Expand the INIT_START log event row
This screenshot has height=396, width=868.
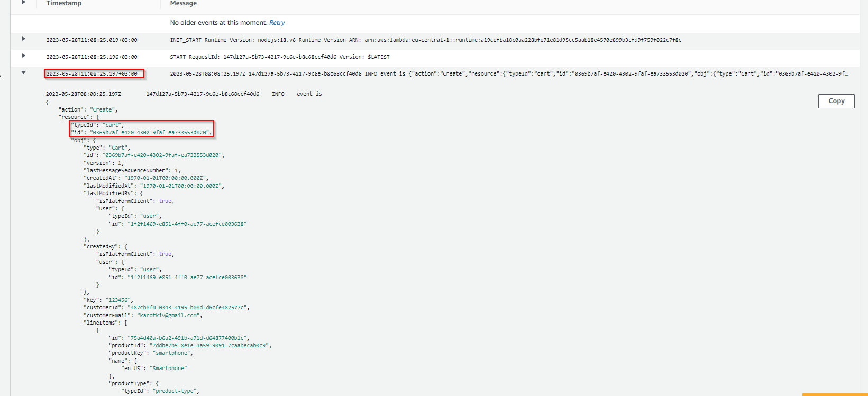(23, 39)
